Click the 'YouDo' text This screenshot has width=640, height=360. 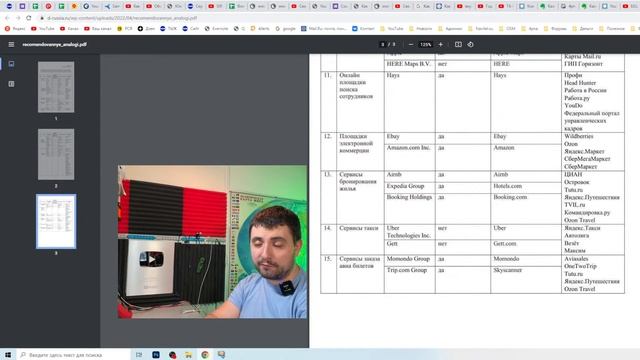coord(573,106)
